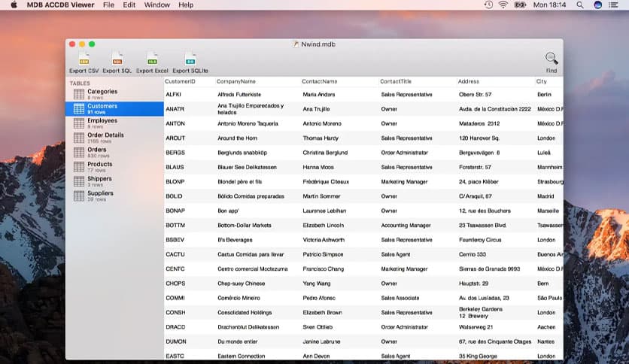This screenshot has width=629, height=364.
Task: Sort by the CompanyName column header
Action: tap(236, 81)
